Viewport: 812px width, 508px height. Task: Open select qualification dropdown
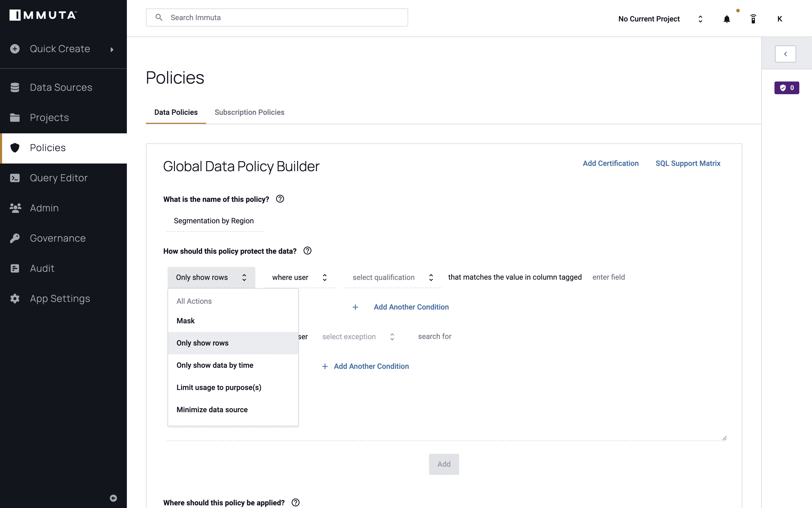point(393,278)
